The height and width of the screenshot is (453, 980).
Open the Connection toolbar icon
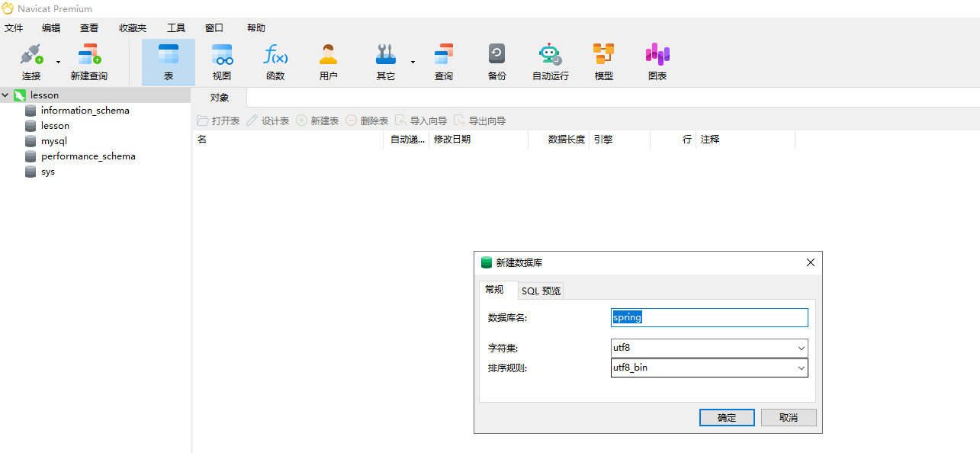(x=31, y=62)
